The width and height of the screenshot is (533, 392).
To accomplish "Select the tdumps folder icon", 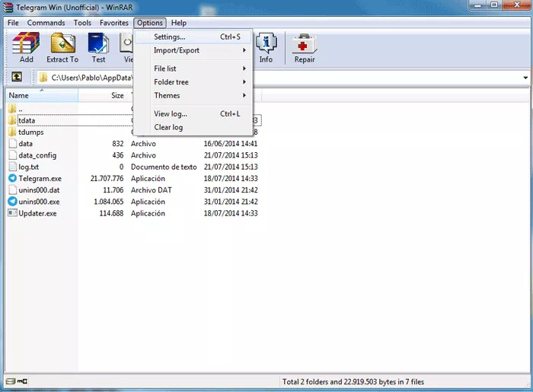I will [x=12, y=132].
